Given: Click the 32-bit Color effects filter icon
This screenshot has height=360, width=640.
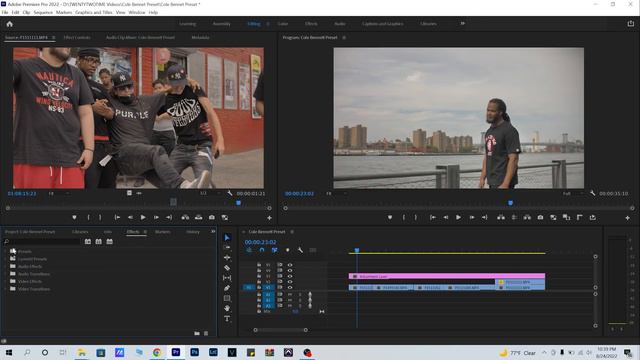Looking at the screenshot, I should [98, 242].
